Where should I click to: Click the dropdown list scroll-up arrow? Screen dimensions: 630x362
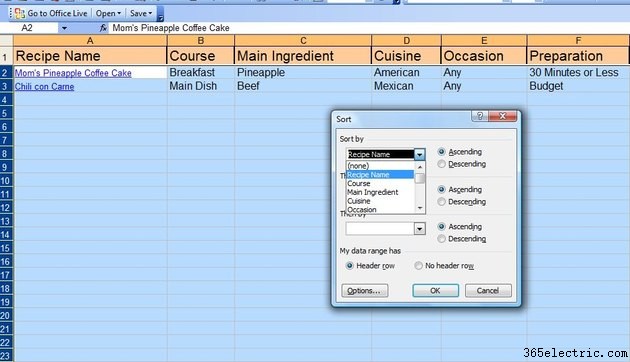click(x=420, y=166)
